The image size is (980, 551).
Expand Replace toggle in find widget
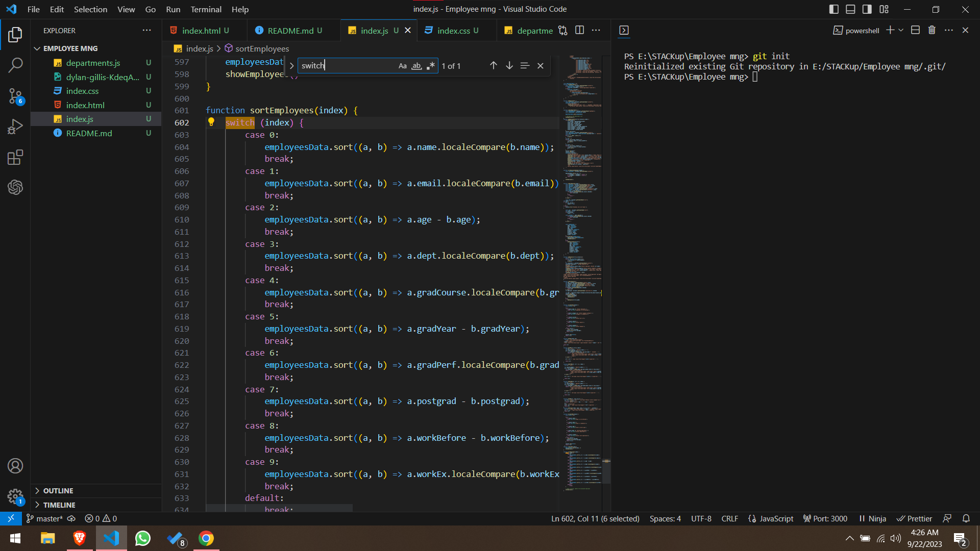[x=291, y=66]
